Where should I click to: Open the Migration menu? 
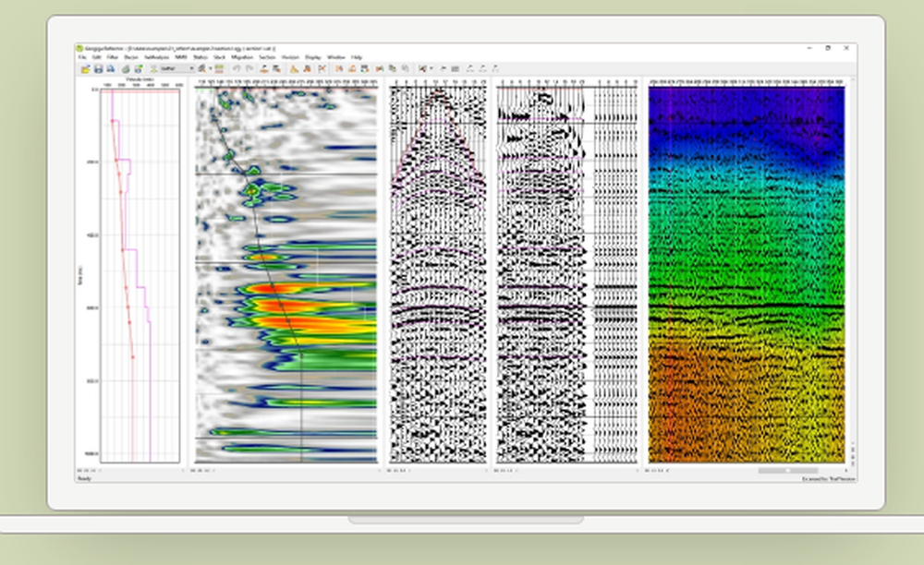pos(242,57)
